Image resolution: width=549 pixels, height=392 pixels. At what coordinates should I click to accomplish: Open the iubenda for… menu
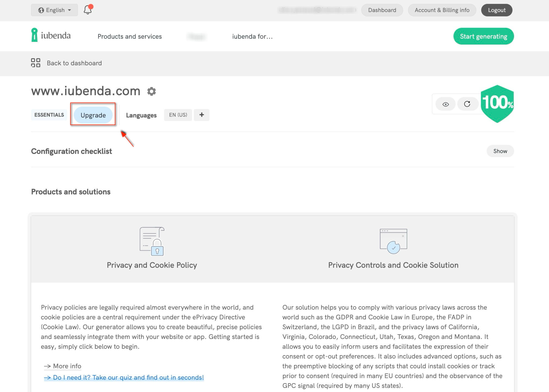tap(252, 36)
